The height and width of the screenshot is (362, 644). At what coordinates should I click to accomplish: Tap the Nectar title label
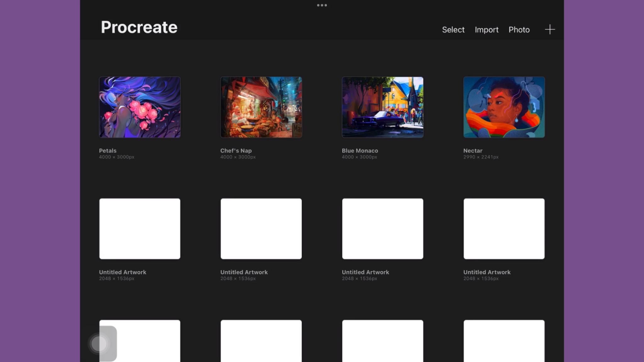473,151
